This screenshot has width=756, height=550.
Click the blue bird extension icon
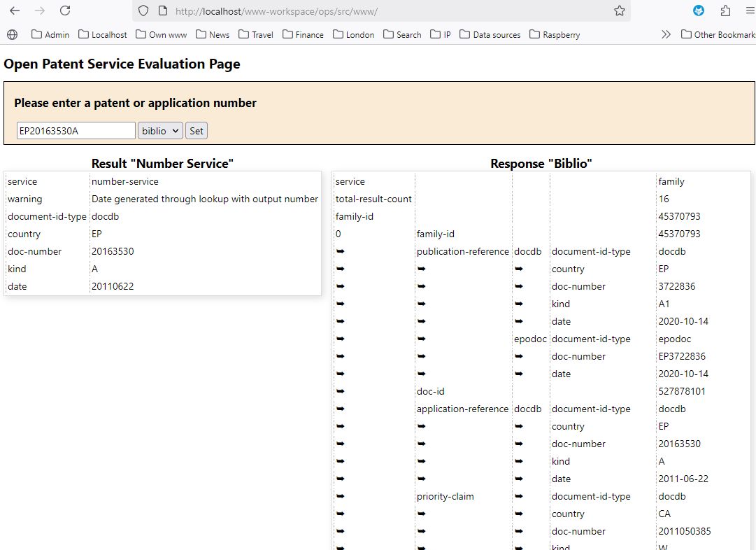[699, 10]
